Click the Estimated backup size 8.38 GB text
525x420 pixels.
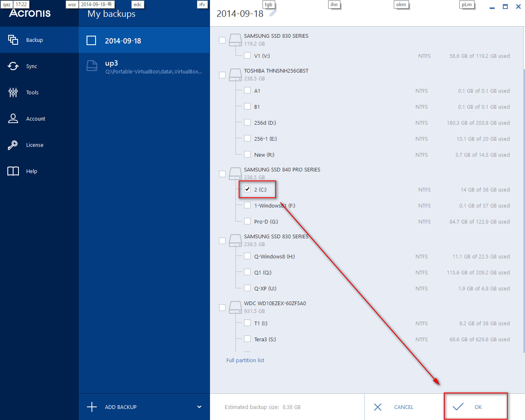pos(262,407)
